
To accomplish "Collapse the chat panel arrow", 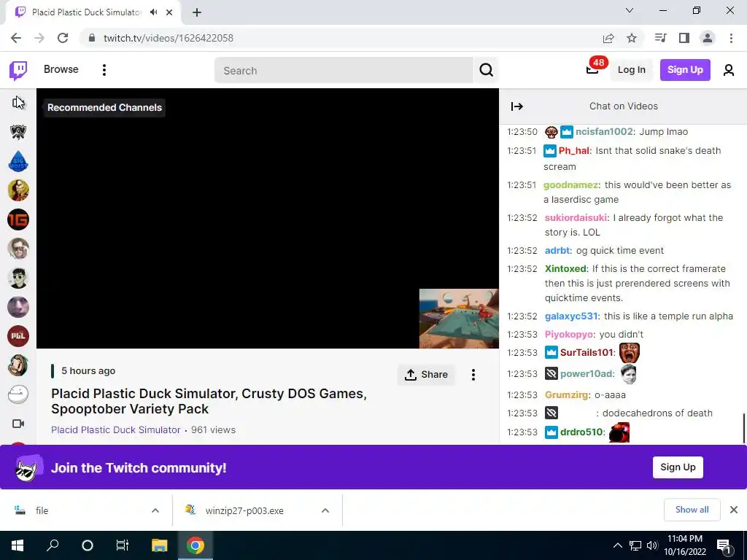I will tap(517, 106).
